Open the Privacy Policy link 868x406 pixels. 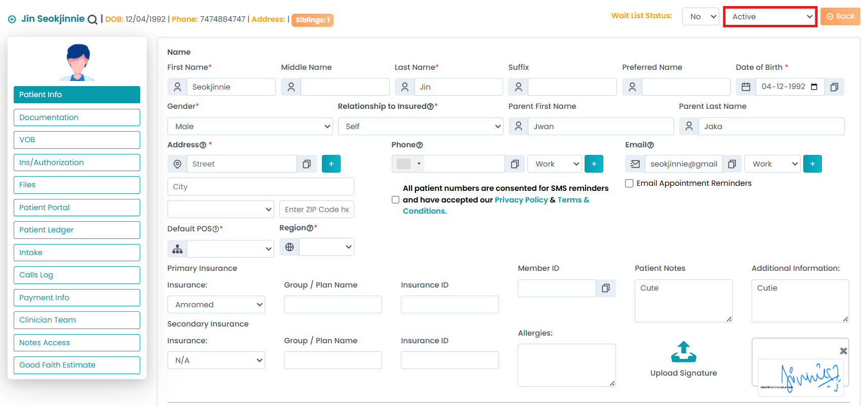[x=521, y=200]
